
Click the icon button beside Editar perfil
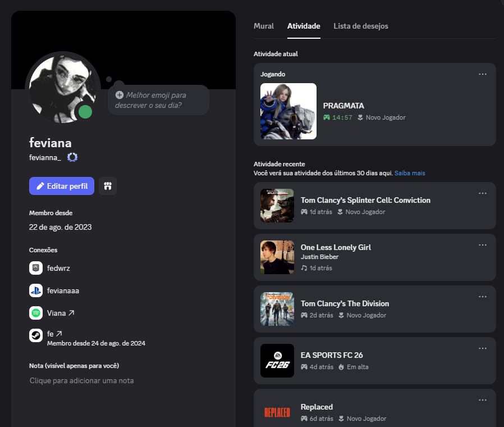tap(108, 186)
